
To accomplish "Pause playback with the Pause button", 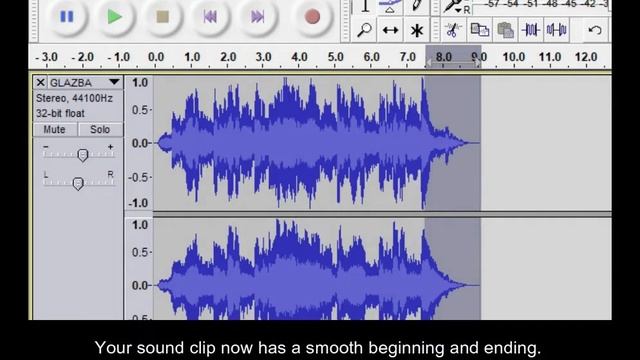I will pos(67,17).
